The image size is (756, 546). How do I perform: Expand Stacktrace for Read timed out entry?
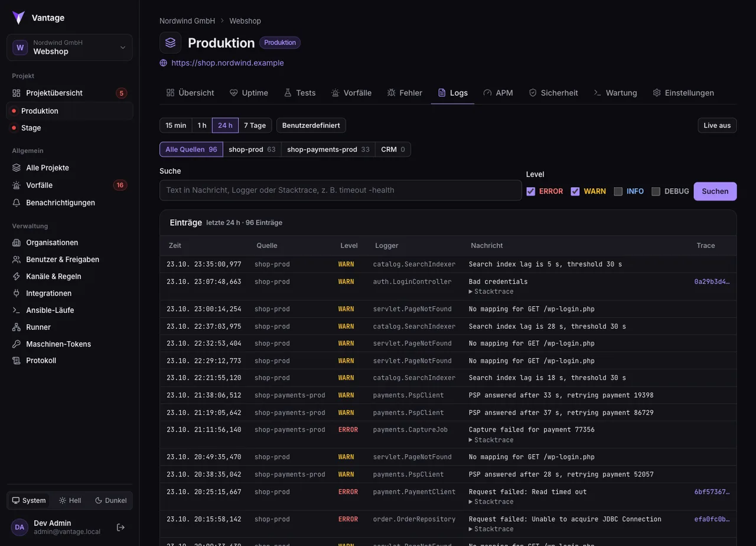pos(491,502)
